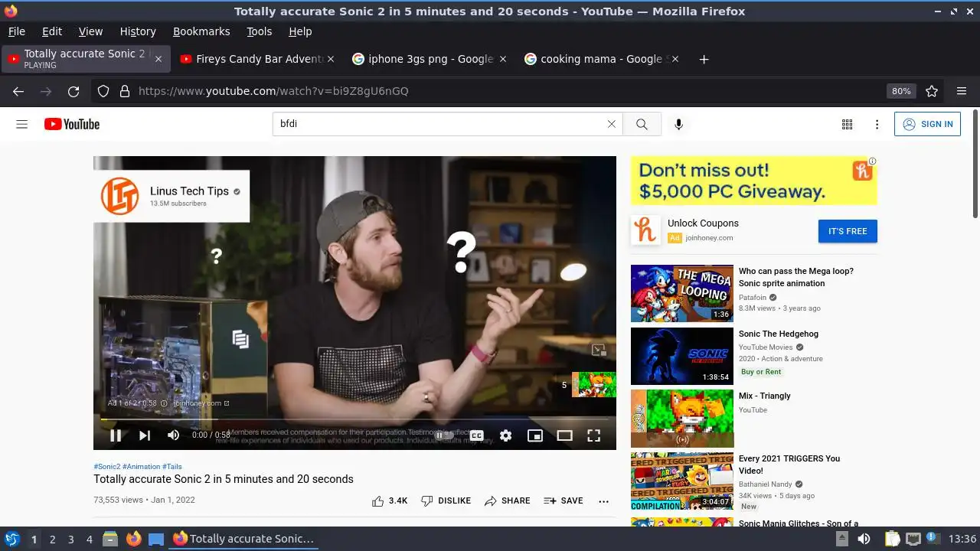
Task: Click the #Sonic2 hashtag link
Action: (x=107, y=466)
